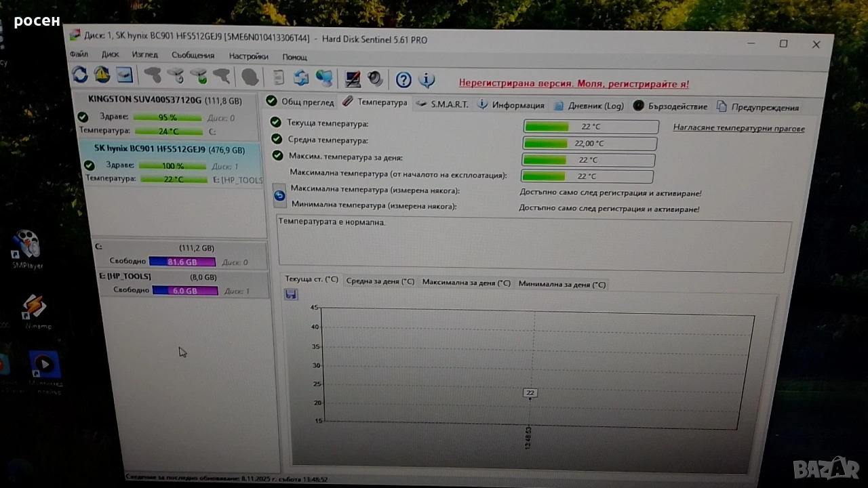Click Нагласяне температурни прагове link
Screen dimensions: 868x488
[738, 128]
